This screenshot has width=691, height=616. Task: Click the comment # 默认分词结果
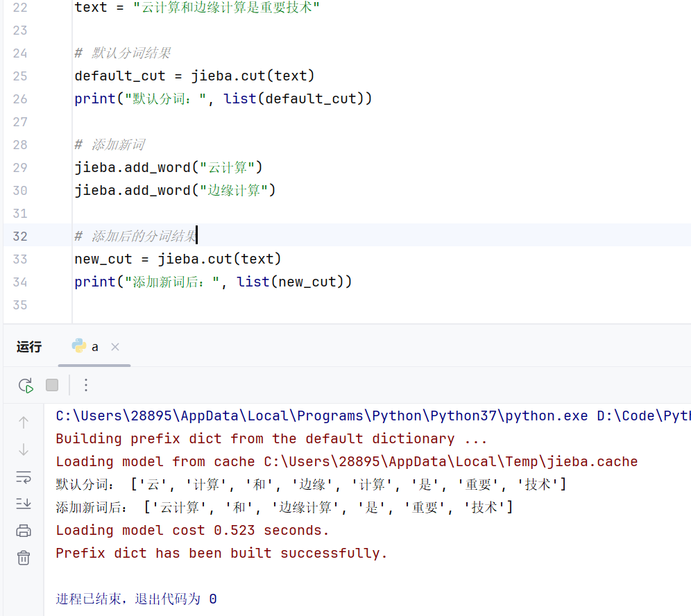point(123,53)
